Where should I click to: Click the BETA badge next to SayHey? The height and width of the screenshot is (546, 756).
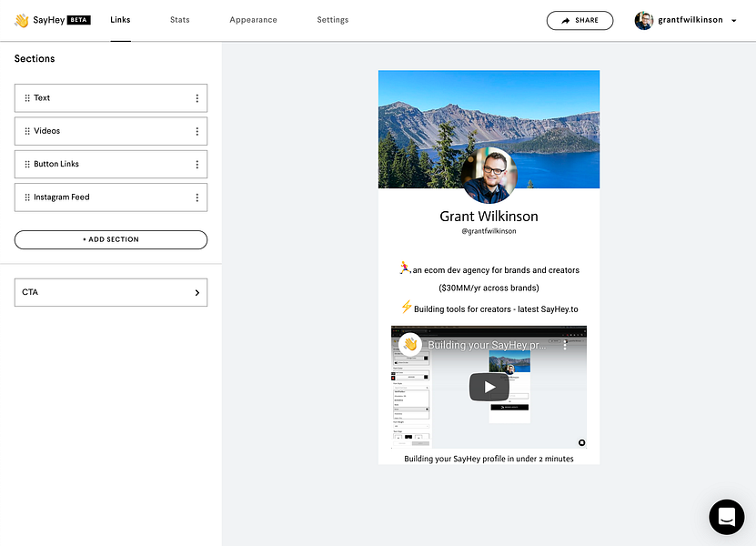78,20
